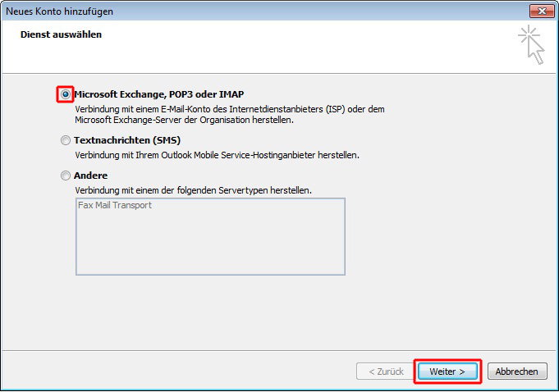Select the Andere radio button
This screenshot has height=392, width=559.
click(x=65, y=175)
